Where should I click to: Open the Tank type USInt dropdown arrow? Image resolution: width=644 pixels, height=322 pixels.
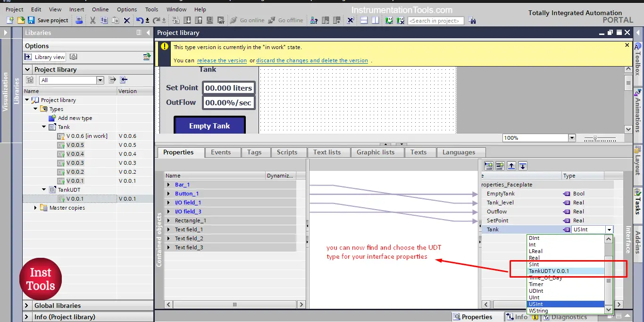coord(609,230)
